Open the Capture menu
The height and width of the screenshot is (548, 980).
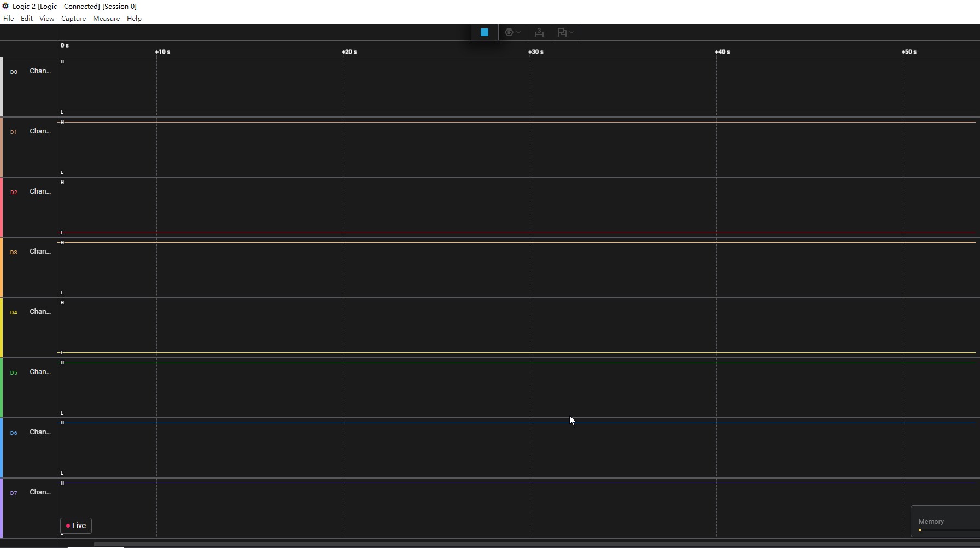point(74,19)
